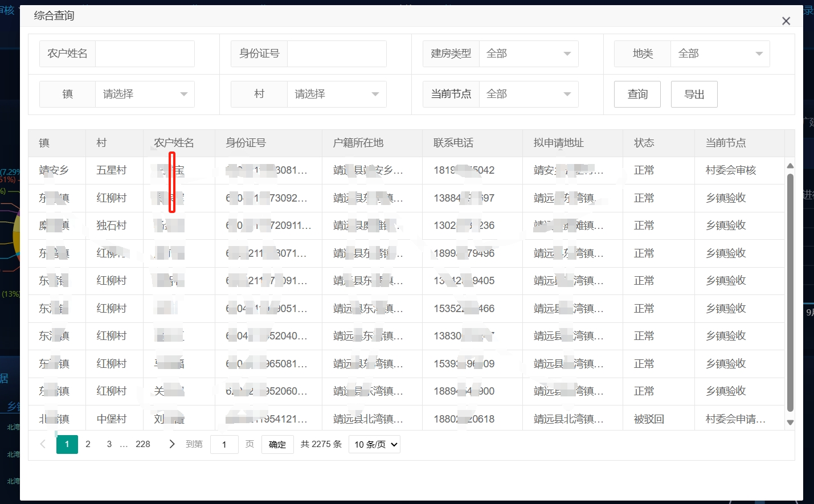
Task: Open the 当前节点 dropdown
Action: [529, 94]
